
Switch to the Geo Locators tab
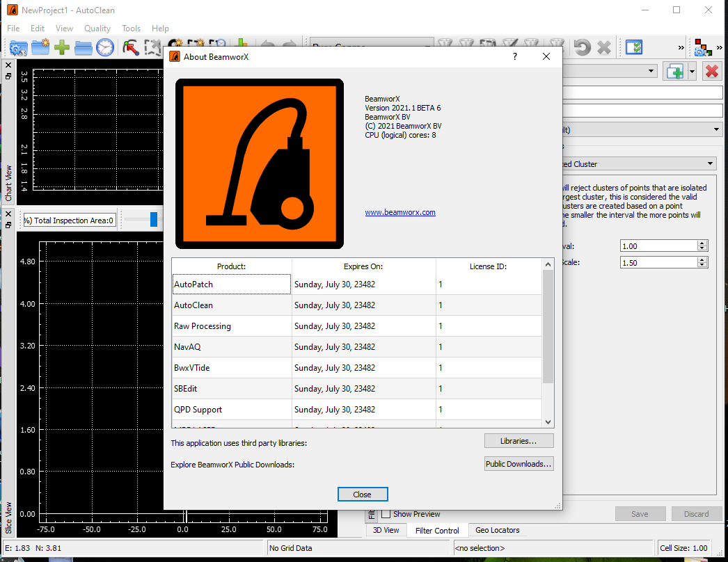click(x=497, y=530)
